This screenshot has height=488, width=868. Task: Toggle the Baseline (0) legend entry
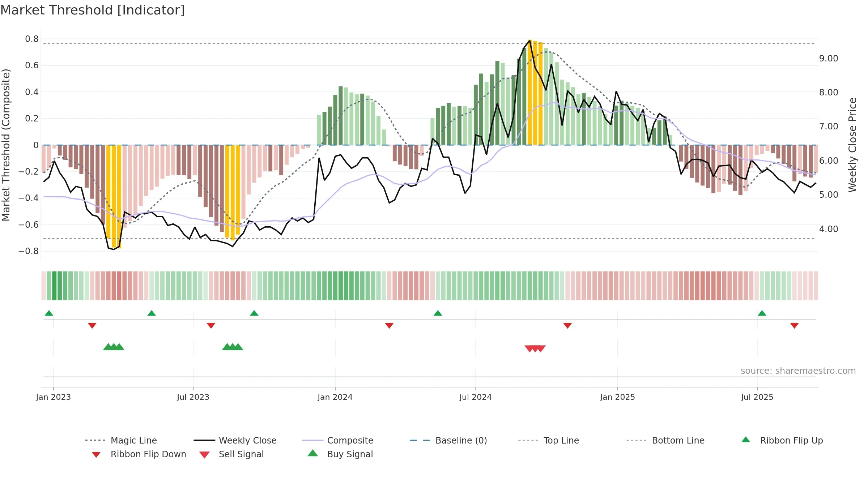click(448, 440)
